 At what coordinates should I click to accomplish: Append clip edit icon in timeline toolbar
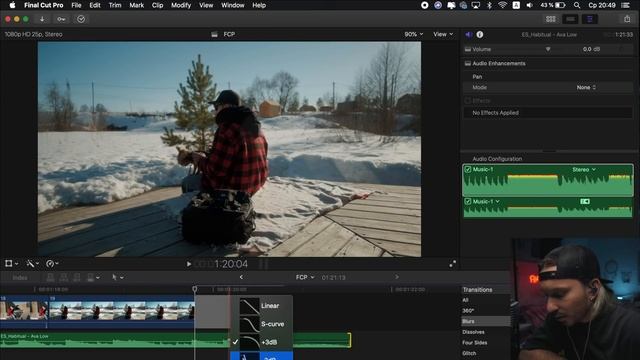click(77, 278)
